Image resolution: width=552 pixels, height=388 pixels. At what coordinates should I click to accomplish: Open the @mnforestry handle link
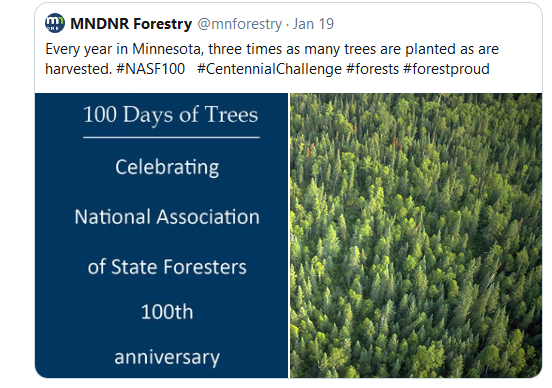point(240,24)
